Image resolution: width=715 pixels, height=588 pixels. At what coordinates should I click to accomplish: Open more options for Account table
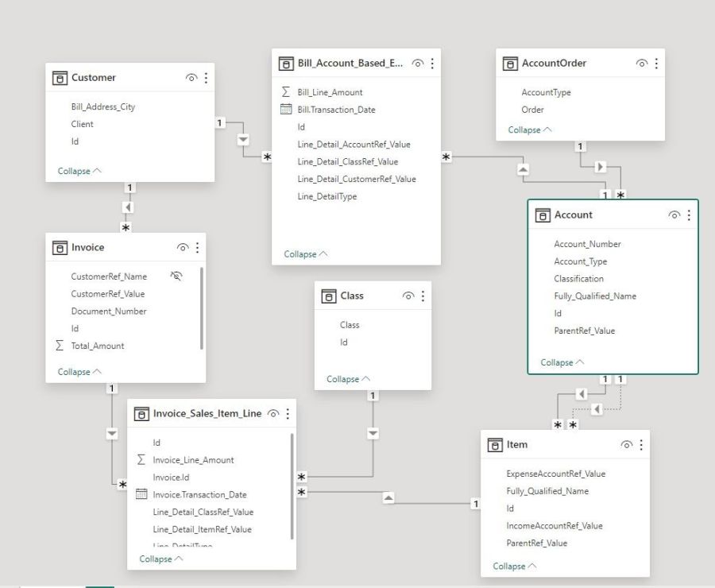tap(689, 215)
